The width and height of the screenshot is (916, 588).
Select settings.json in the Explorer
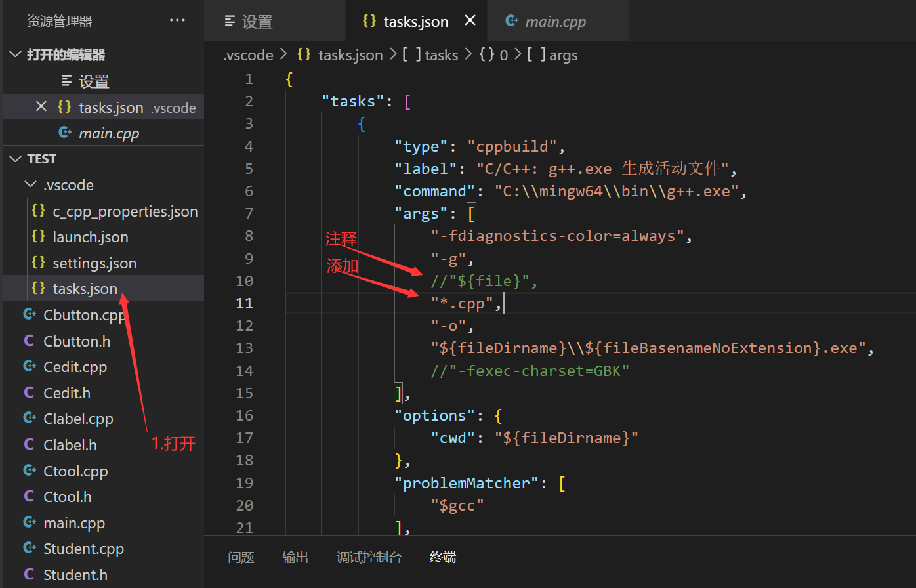tap(94, 262)
